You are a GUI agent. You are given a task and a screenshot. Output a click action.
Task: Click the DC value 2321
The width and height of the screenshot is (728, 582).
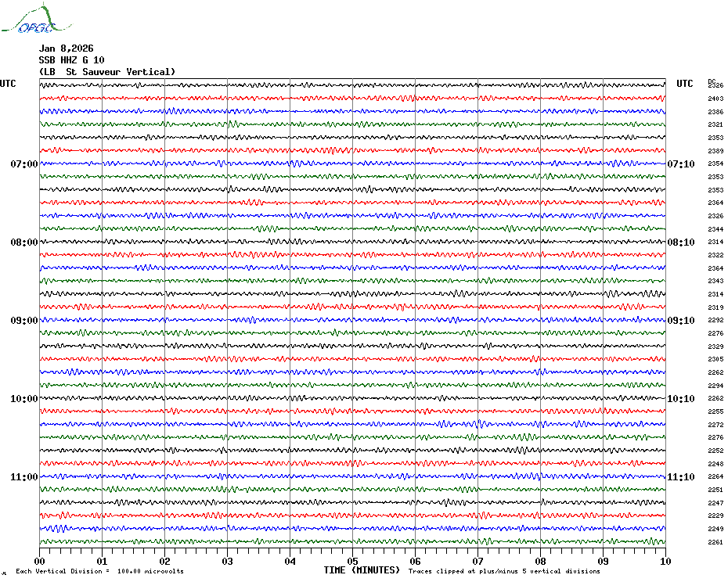(x=715, y=125)
